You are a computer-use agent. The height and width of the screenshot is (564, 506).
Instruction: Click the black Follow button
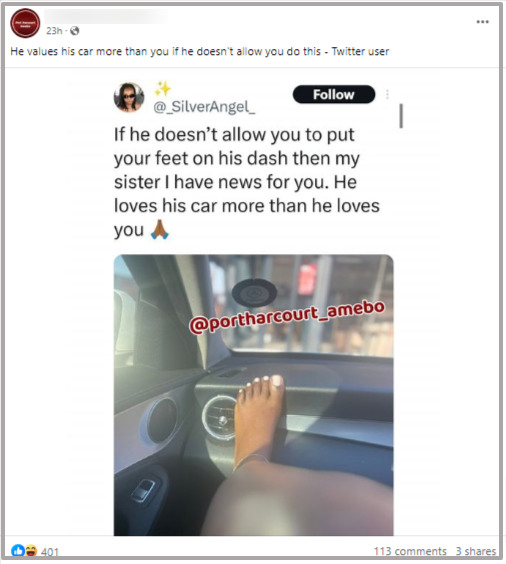[x=334, y=95]
